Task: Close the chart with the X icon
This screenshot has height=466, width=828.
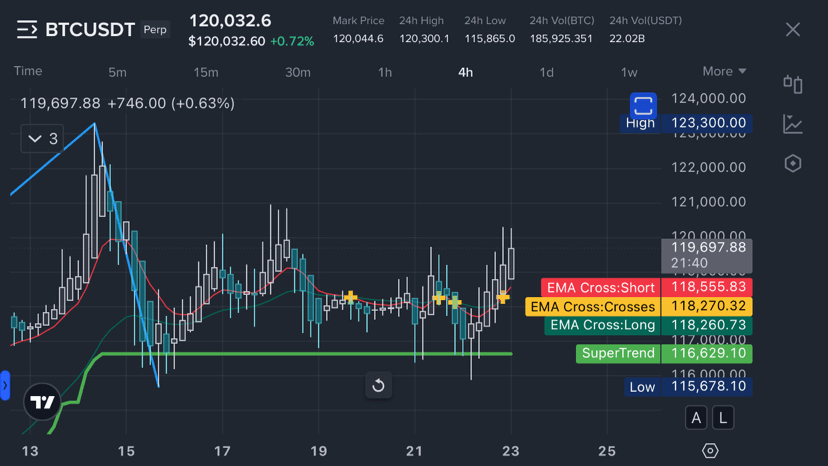Action: point(793,30)
